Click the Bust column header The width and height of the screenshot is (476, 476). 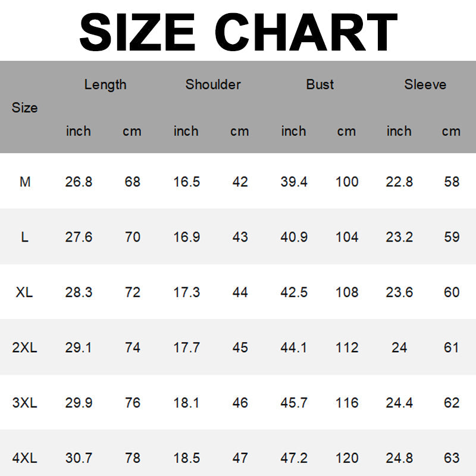320,84
